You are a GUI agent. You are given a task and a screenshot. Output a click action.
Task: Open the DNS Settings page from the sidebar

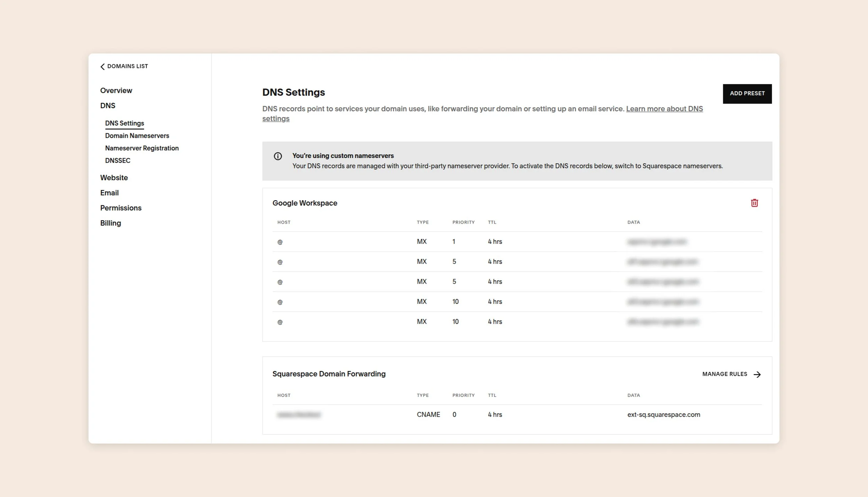[124, 123]
